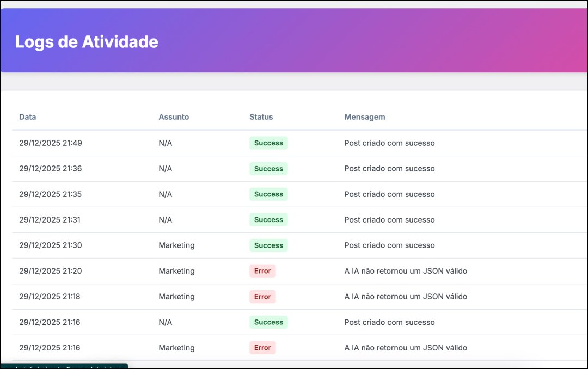Click the Mensagem column header
The image size is (588, 369).
pos(364,117)
